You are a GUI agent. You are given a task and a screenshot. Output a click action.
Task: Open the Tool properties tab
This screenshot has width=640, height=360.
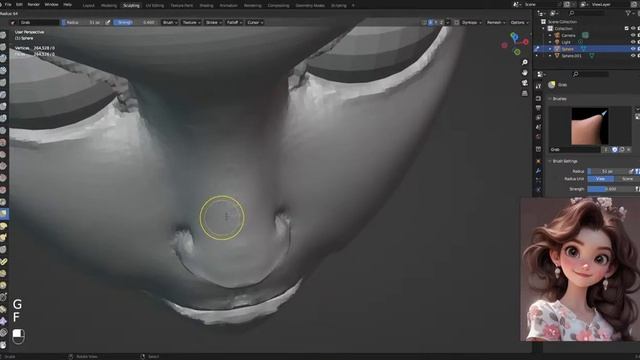[x=538, y=86]
